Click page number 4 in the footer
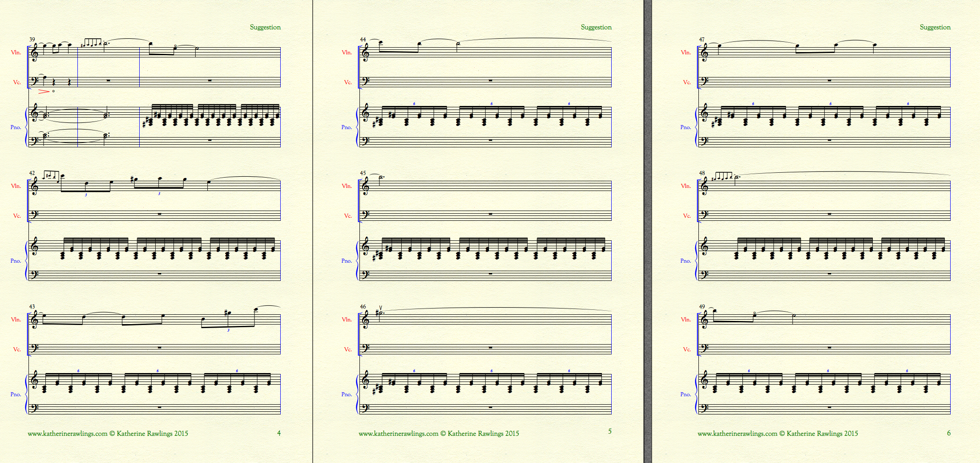 (x=279, y=433)
